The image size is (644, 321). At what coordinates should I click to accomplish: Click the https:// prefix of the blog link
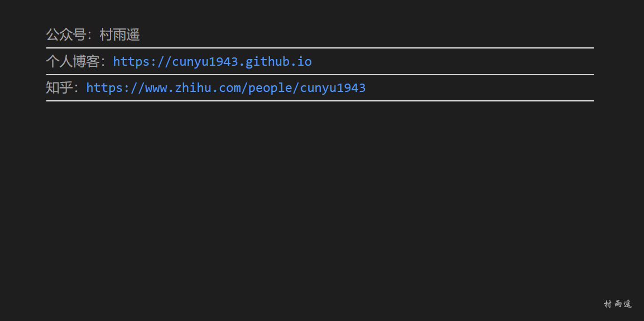pyautogui.click(x=142, y=61)
